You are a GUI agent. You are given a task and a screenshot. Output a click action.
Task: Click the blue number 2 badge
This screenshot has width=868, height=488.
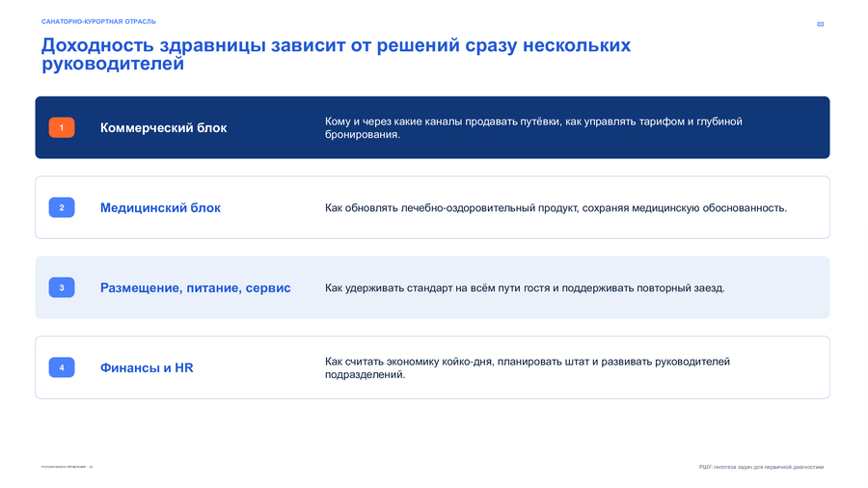coord(62,207)
